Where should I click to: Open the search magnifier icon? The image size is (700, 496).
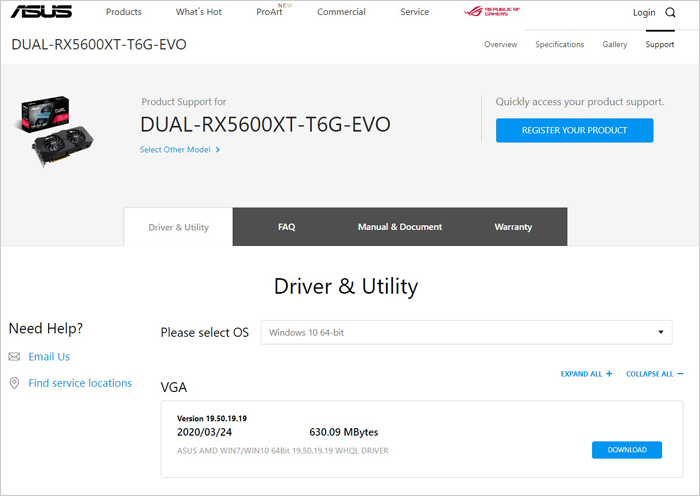click(670, 13)
